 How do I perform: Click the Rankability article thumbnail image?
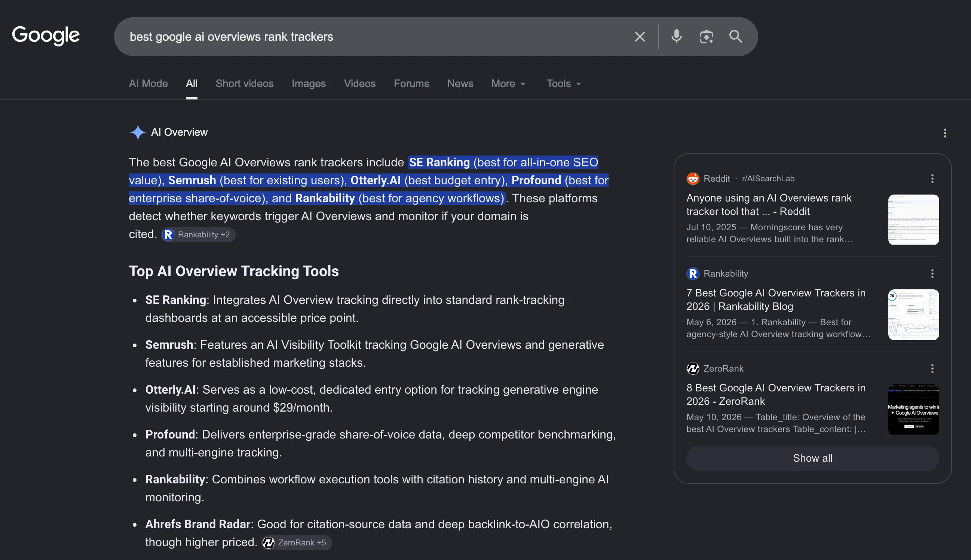click(x=913, y=315)
